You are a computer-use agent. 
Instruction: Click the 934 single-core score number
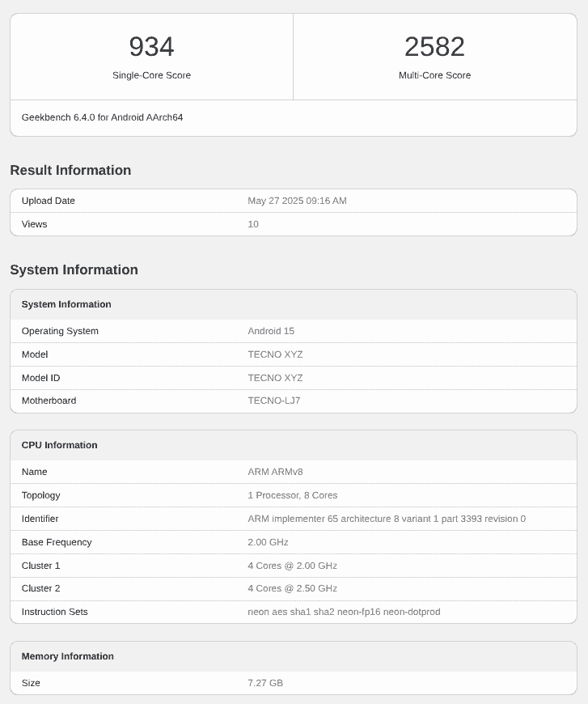coord(151,47)
